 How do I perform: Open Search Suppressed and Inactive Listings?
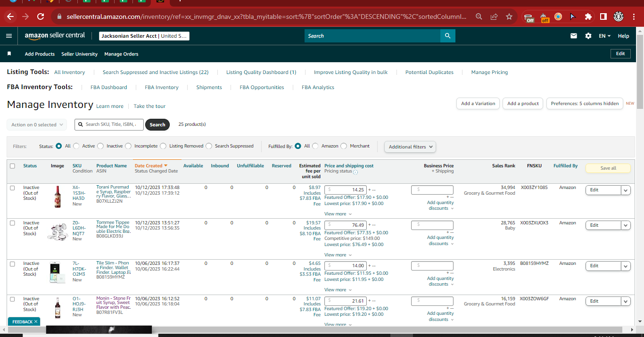(x=156, y=72)
